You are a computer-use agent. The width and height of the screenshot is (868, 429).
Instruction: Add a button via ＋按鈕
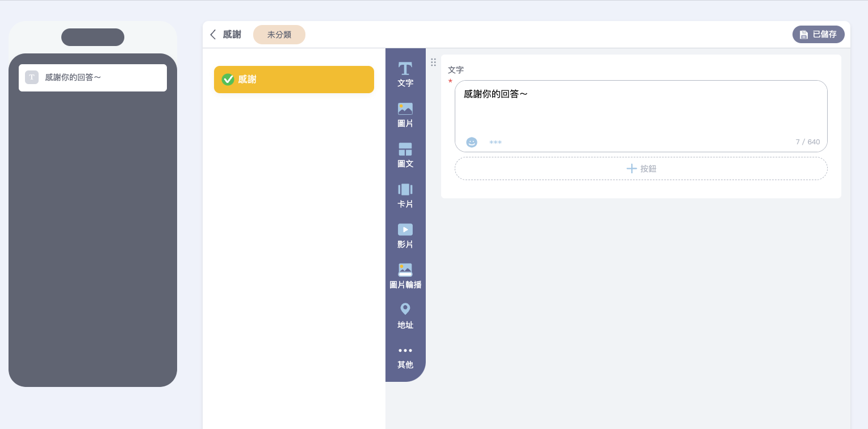(x=640, y=169)
